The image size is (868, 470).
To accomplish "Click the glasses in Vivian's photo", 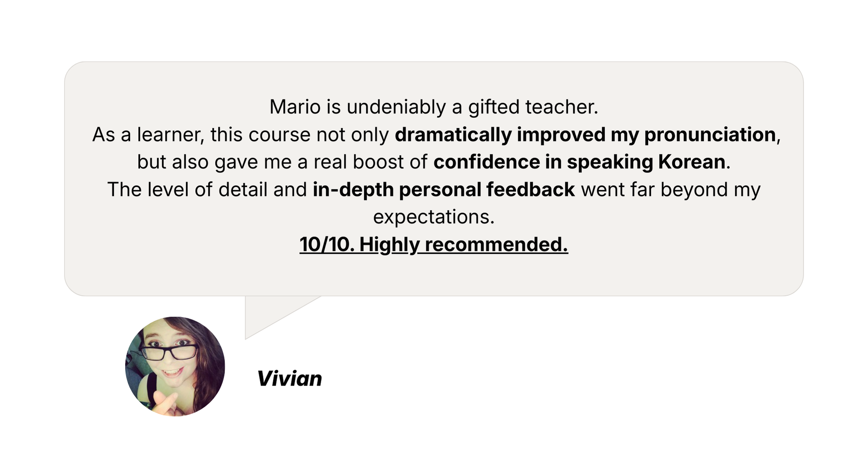I will coord(169,352).
